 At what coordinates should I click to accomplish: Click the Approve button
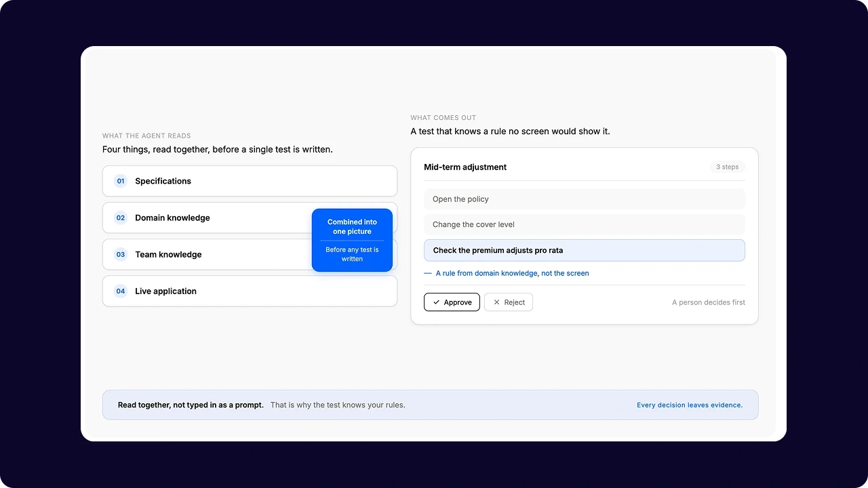point(452,302)
